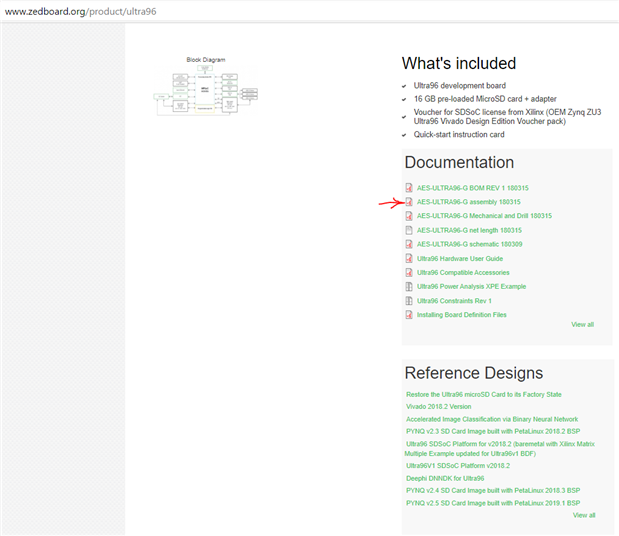Open Ultra96 Hardware User Guide link
Image resolution: width=619 pixels, height=536 pixels.
[460, 259]
